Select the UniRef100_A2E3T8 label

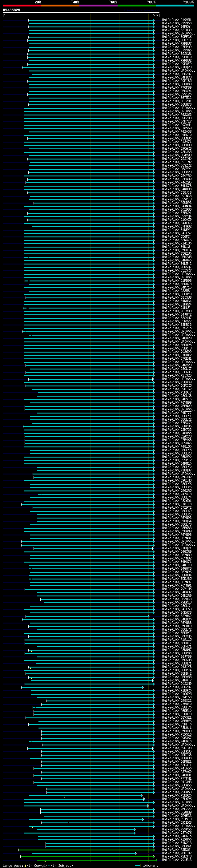[x=176, y=857]
